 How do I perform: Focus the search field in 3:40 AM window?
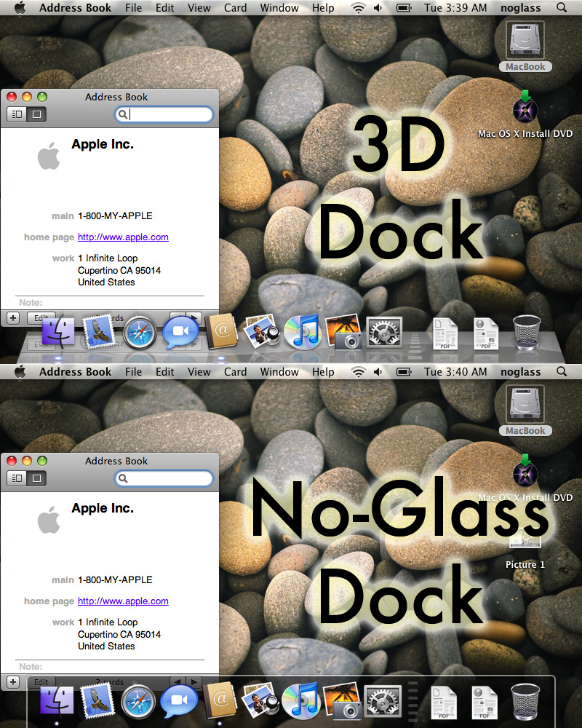point(164,478)
